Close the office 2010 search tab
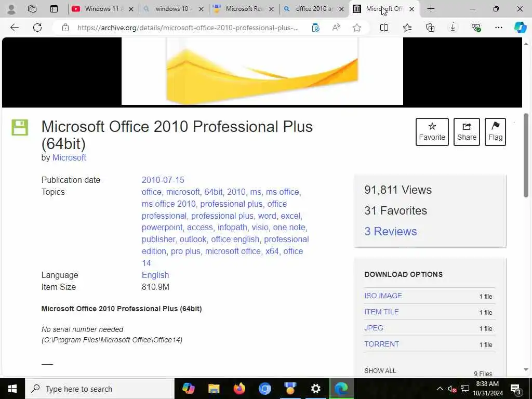Viewport: 532px width, 399px height. coord(342,9)
